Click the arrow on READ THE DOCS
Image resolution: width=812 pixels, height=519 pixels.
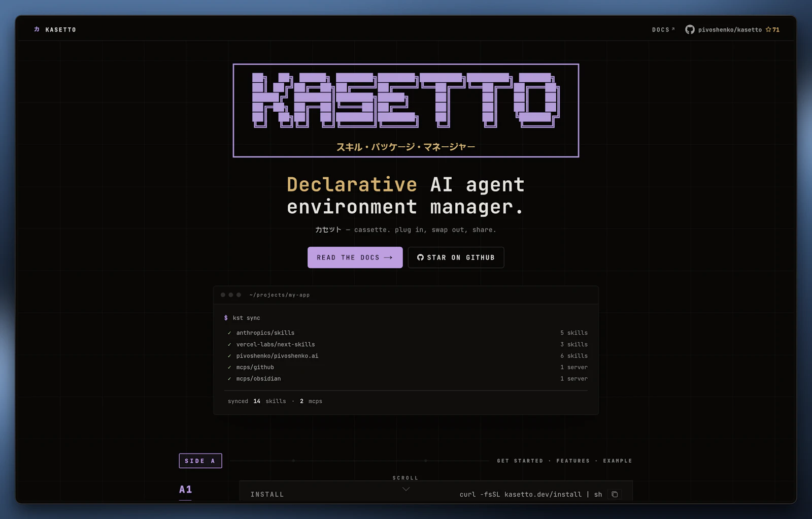(388, 257)
